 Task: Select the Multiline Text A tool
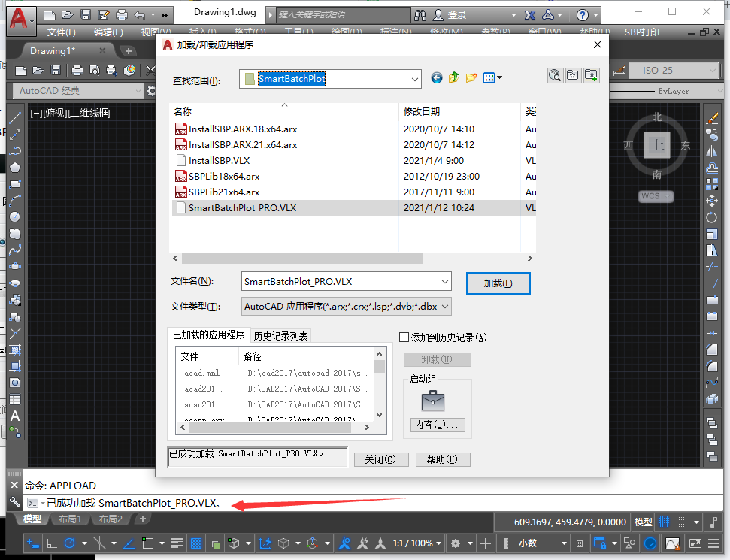(x=15, y=416)
